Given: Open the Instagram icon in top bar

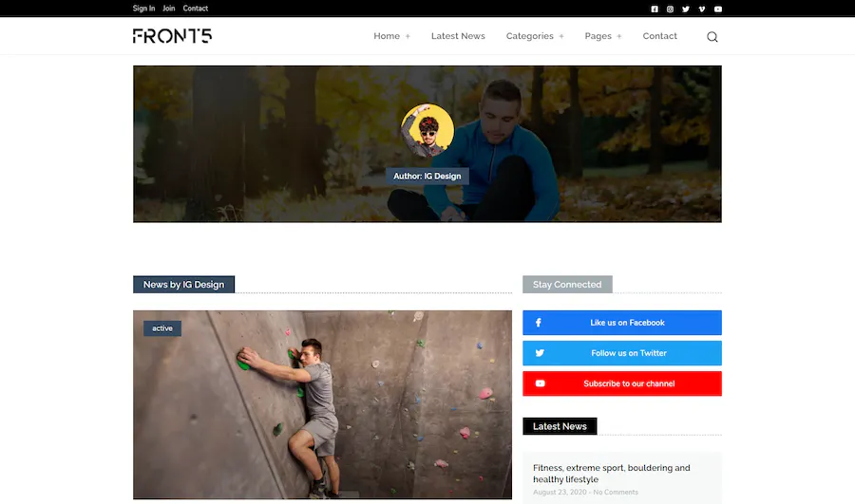Looking at the screenshot, I should pyautogui.click(x=670, y=9).
